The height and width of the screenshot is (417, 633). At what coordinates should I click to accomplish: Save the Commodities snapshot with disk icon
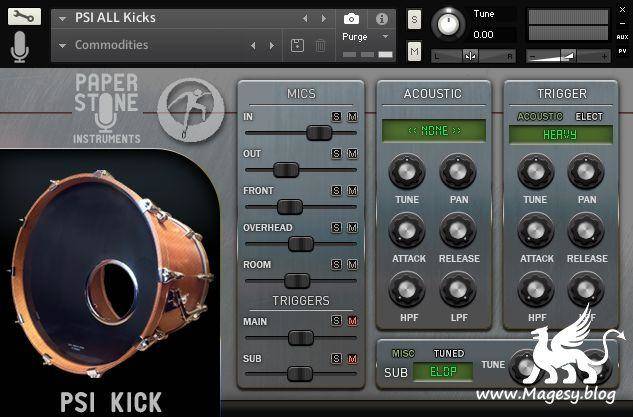point(297,45)
